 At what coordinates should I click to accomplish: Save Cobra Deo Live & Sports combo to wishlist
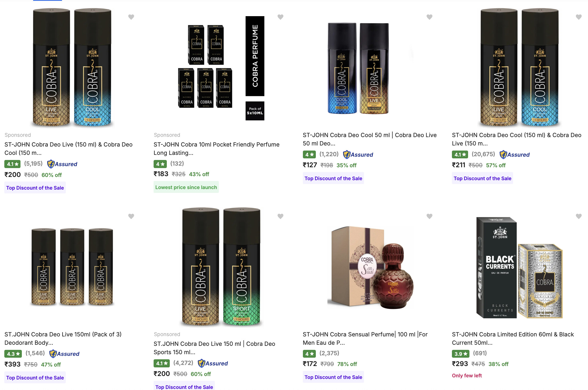point(280,216)
